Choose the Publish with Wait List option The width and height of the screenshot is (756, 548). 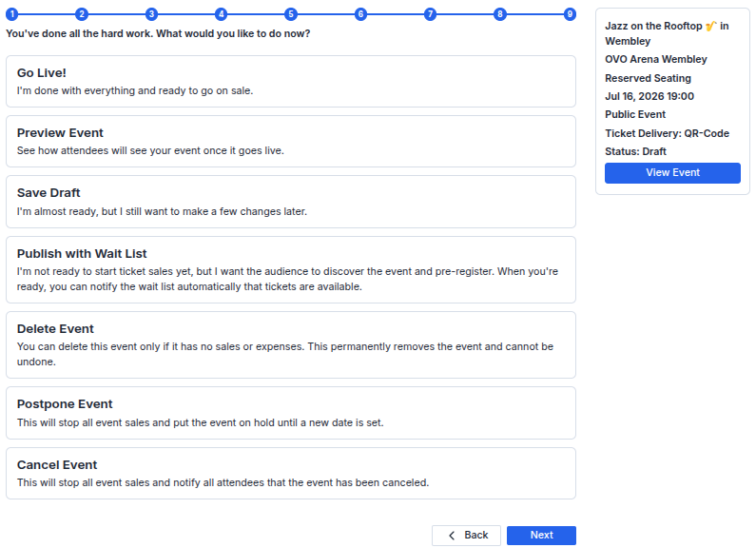(x=291, y=269)
